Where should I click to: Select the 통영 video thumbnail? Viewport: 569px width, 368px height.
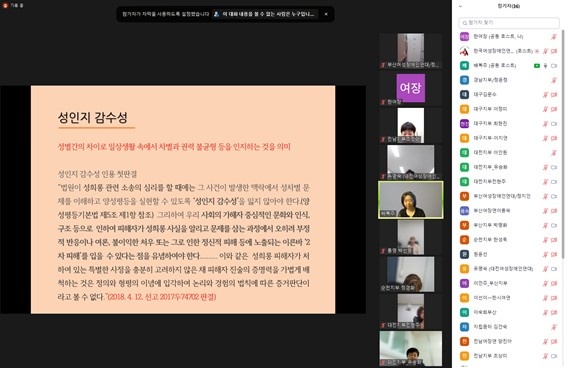click(410, 237)
